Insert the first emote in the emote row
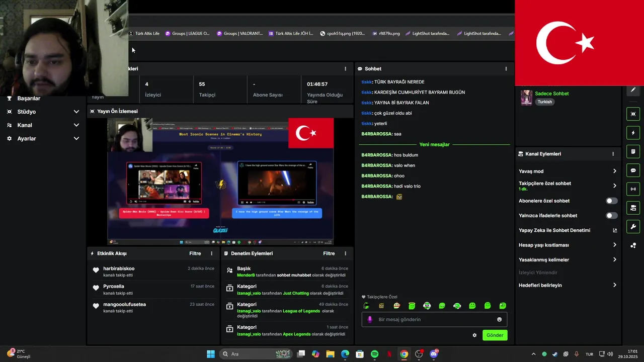 click(x=366, y=306)
